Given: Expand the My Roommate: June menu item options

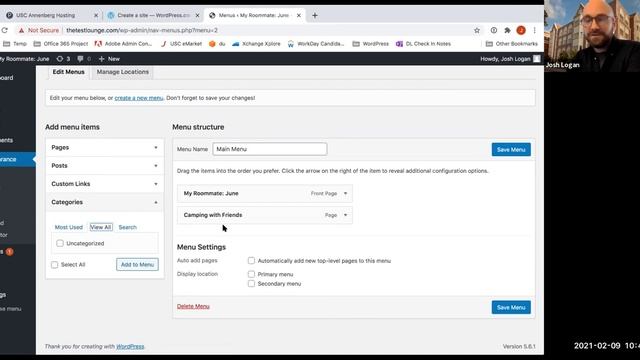Looking at the screenshot, I should tap(345, 193).
